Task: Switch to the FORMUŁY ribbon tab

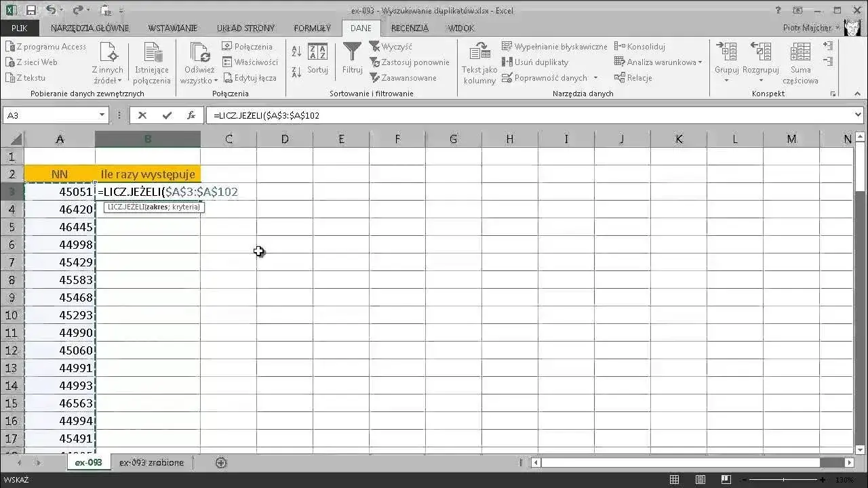Action: pos(313,28)
